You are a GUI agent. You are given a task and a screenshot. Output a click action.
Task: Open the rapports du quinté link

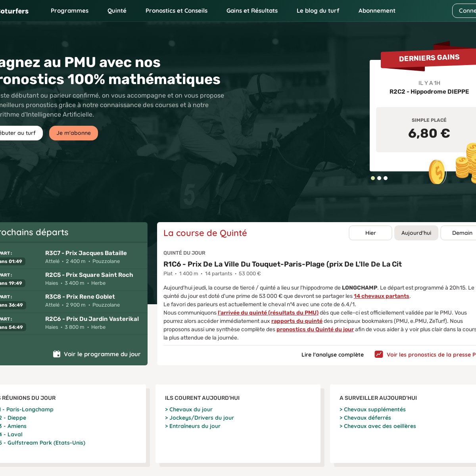[x=297, y=321]
